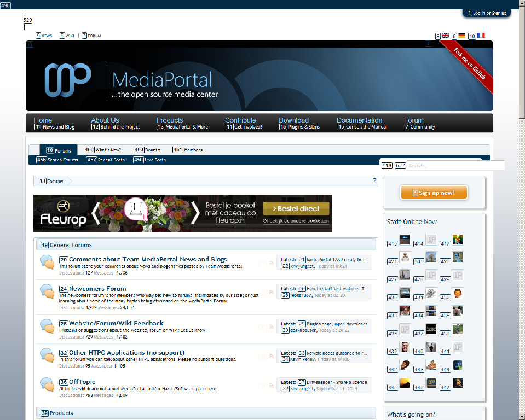This screenshot has height=420, width=525.
Task: Open speech bubble icon beside Website/Forum/Wiki Feedback
Action: (47, 326)
